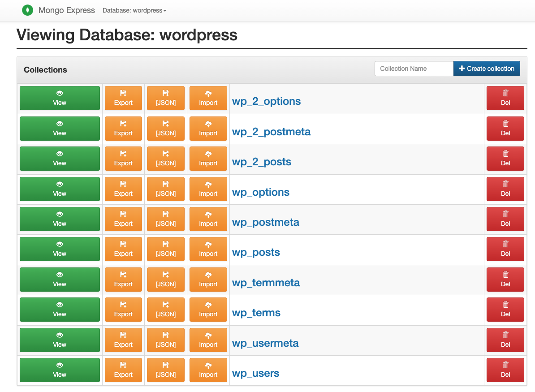Export wp_2_posts as JSON
Image resolution: width=535 pixels, height=392 pixels.
[x=166, y=159]
